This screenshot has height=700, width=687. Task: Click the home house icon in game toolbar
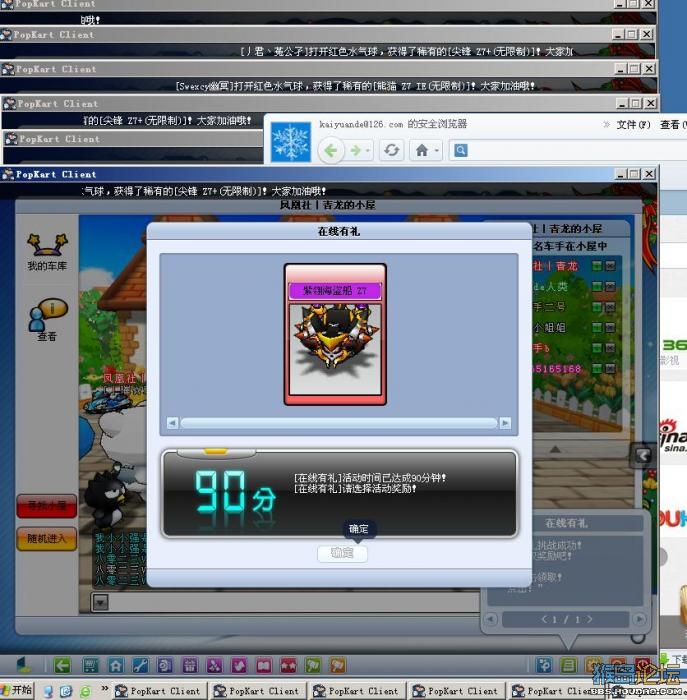click(x=116, y=666)
